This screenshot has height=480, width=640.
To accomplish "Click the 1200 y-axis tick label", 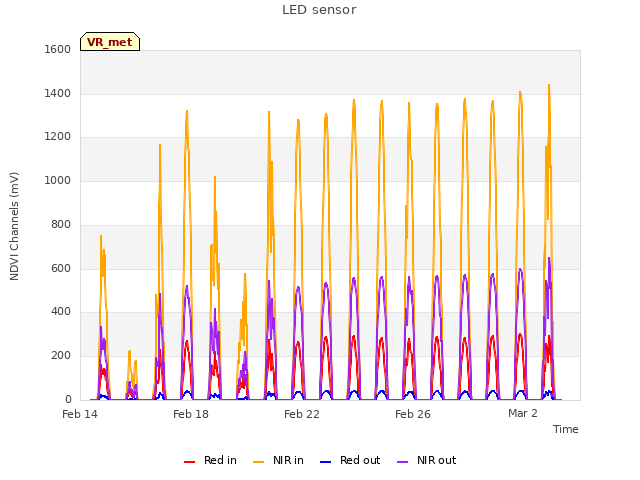I will coord(58,137).
